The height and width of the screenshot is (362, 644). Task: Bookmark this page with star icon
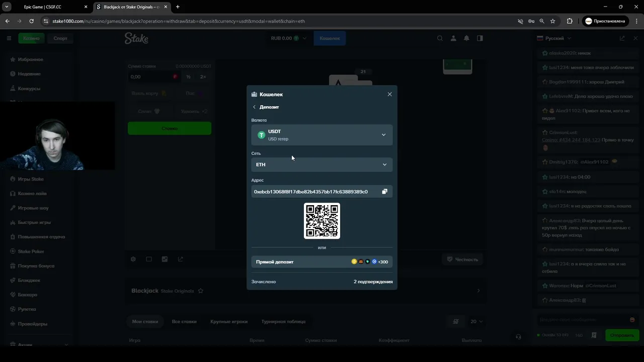[x=553, y=21]
